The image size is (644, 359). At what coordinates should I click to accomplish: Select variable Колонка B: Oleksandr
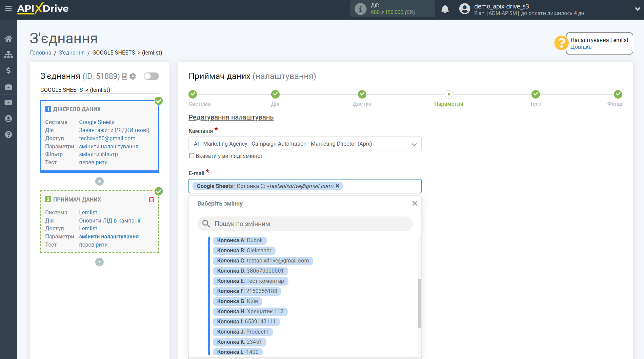click(244, 251)
